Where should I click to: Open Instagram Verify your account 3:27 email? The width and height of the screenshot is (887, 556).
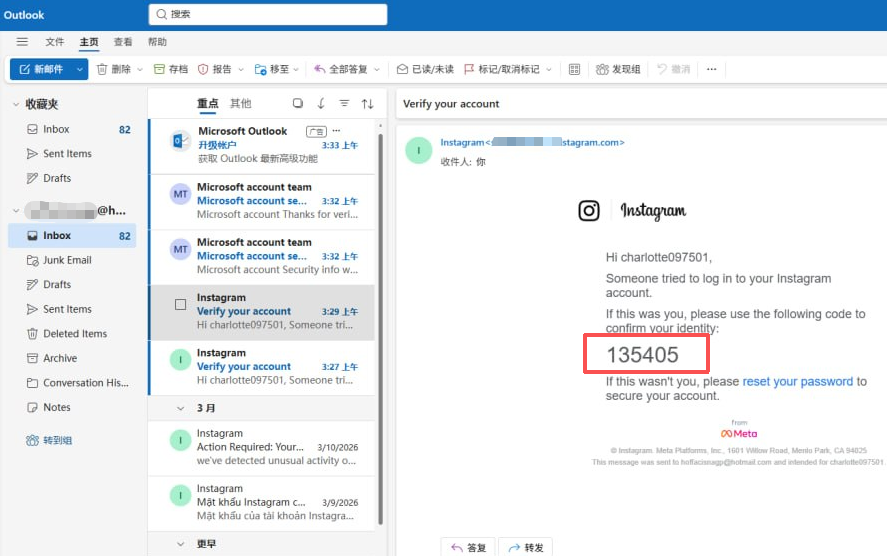point(262,367)
